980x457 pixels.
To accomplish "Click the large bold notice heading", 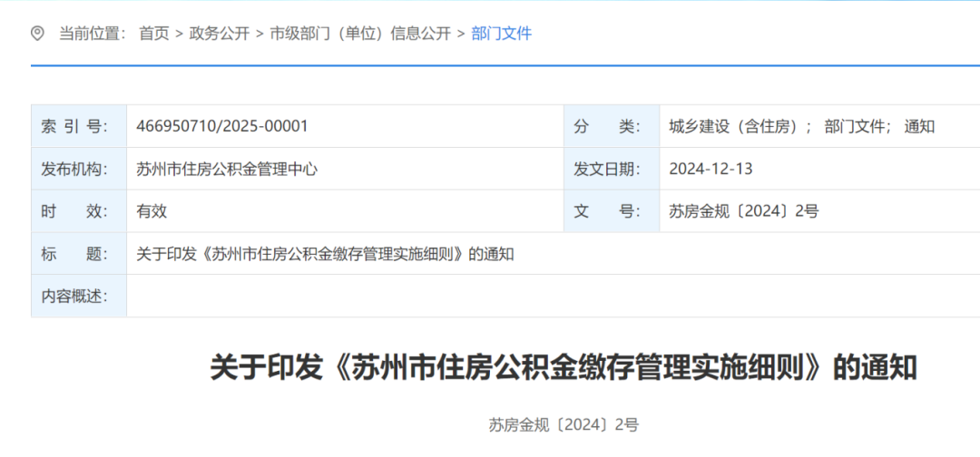I will click(563, 368).
